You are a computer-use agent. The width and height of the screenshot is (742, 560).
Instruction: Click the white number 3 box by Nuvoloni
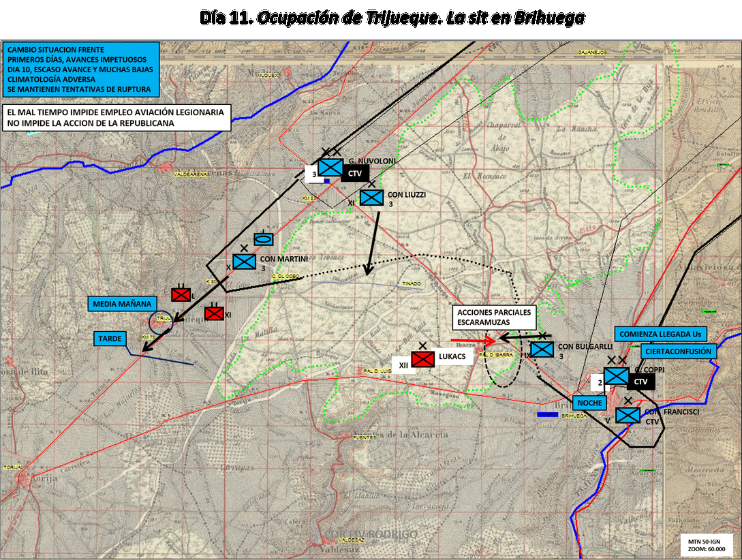tap(313, 174)
